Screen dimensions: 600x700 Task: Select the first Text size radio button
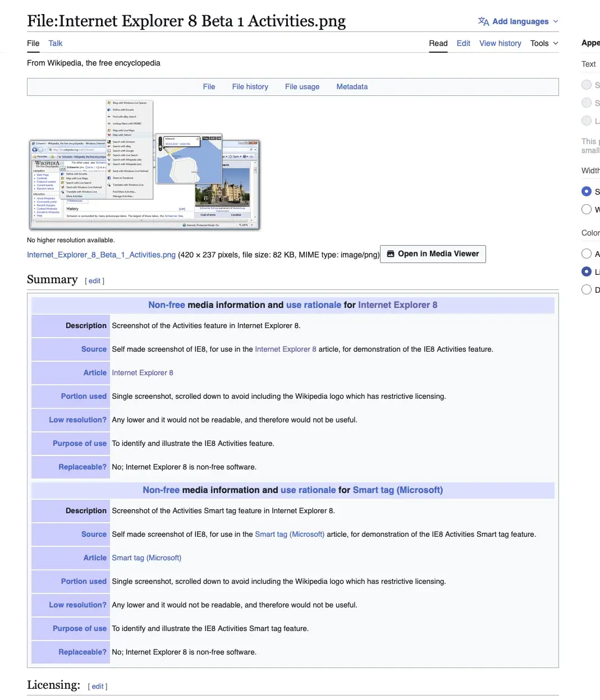587,85
